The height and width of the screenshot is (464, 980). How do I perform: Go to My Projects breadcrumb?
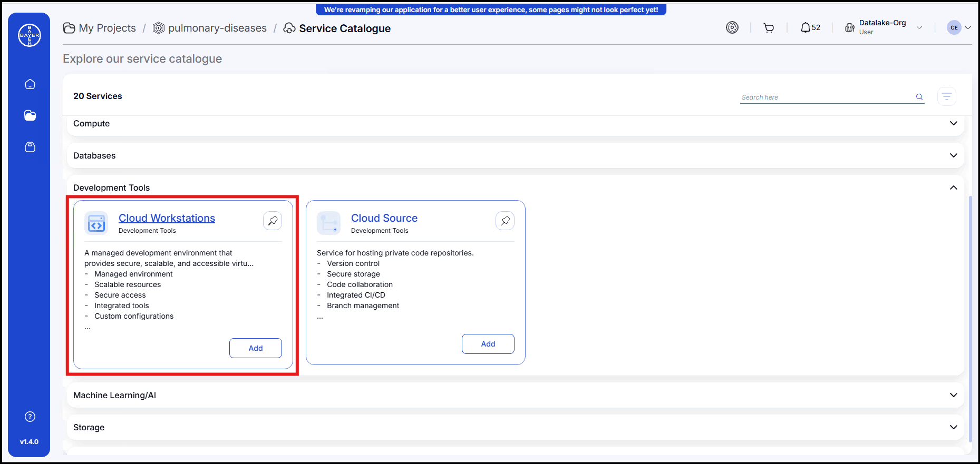click(107, 28)
